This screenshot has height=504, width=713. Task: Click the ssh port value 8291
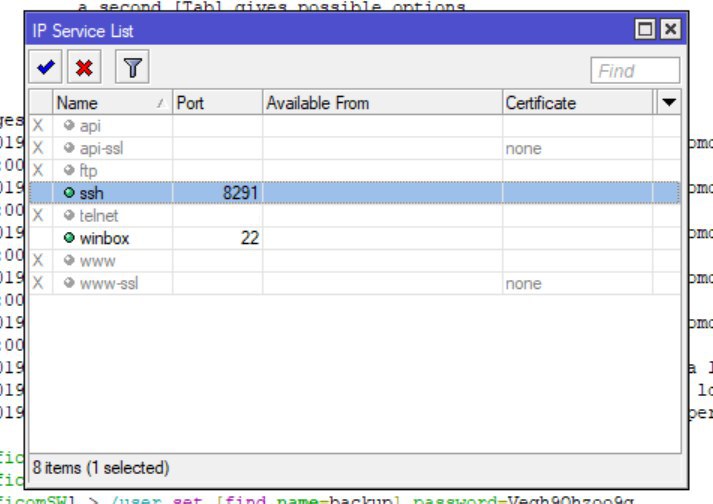pos(240,193)
